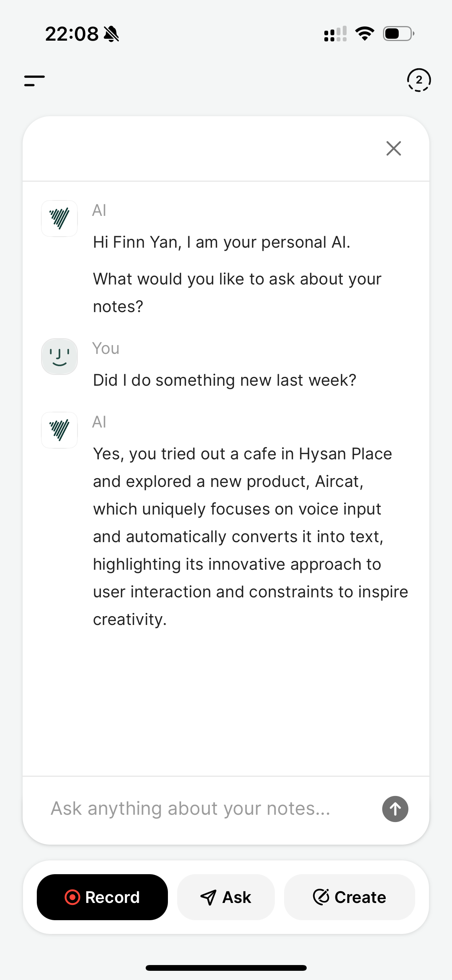The image size is (452, 980).
Task: Tap the smiley face user avatar
Action: pos(59,357)
